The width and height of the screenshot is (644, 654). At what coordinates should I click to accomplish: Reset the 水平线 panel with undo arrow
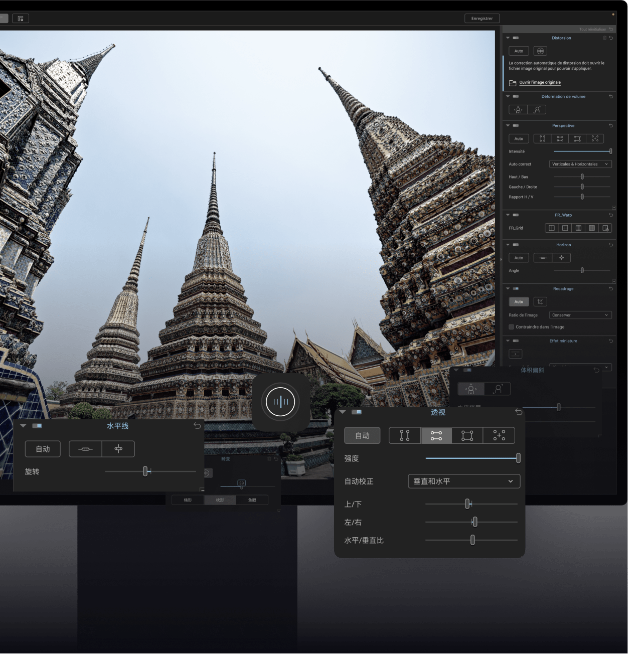tap(197, 425)
